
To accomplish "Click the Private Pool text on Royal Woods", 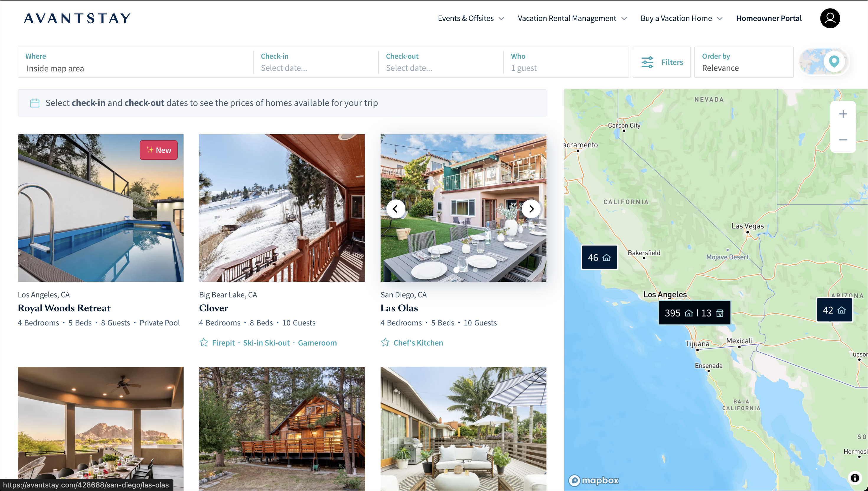I will click(x=159, y=323).
